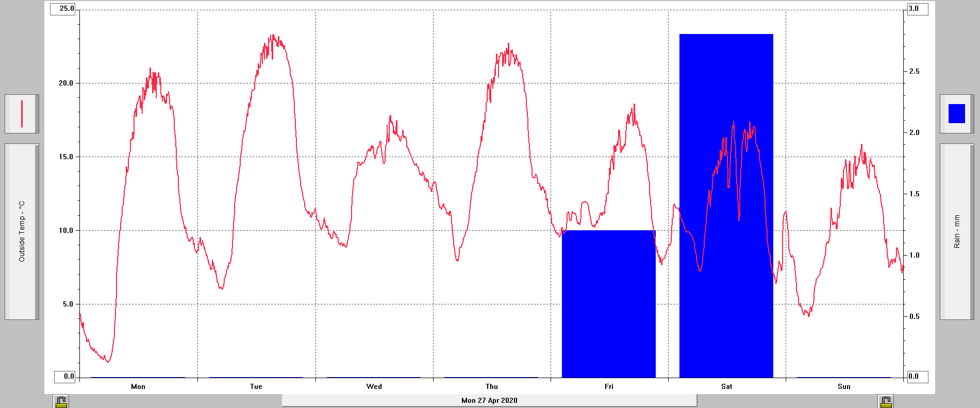Click the red line style button on left
Image resolution: width=980 pixels, height=408 pixels.
pyautogui.click(x=22, y=114)
